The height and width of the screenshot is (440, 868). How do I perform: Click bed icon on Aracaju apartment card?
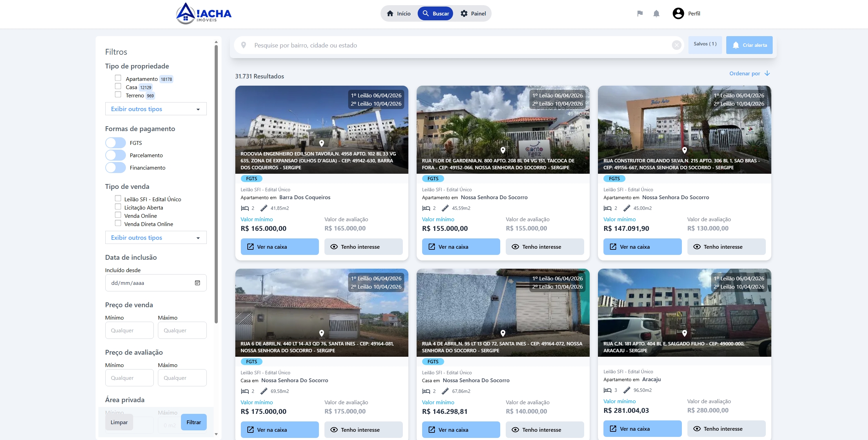608,390
